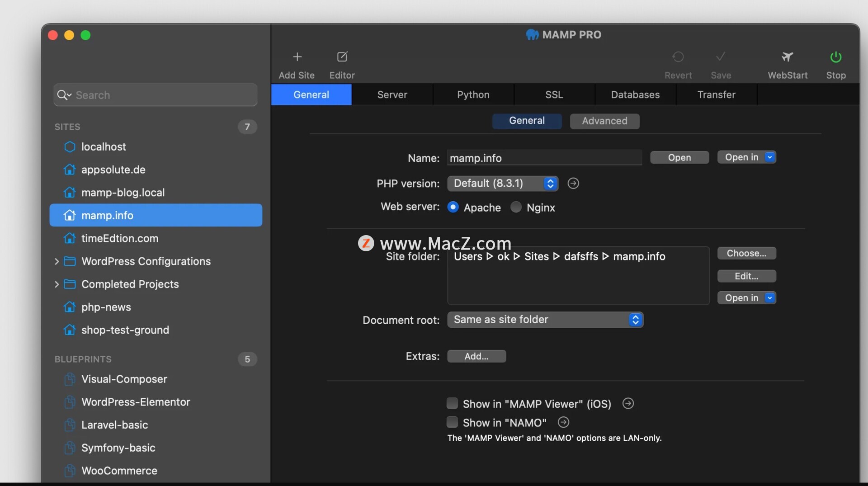
Task: Select shop-test-ground site row
Action: [x=156, y=330]
